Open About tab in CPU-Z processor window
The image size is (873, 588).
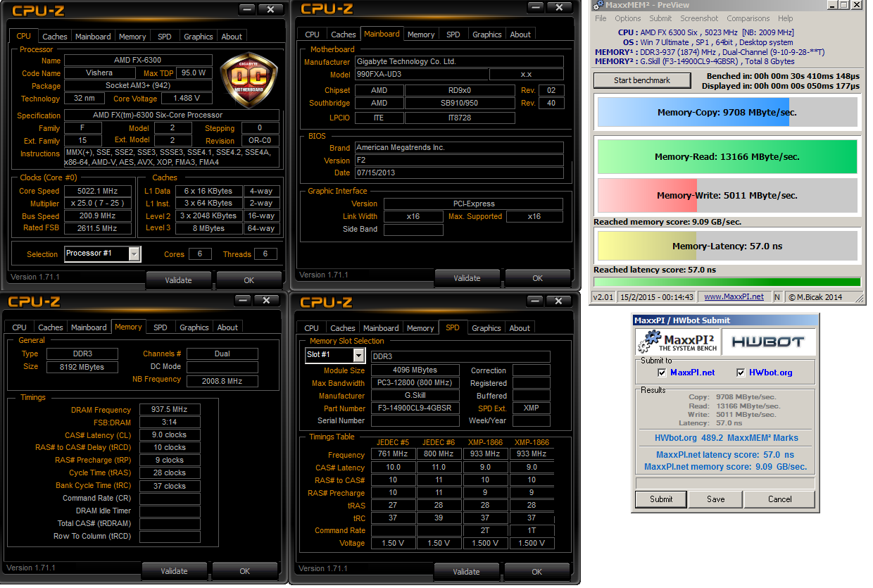232,37
